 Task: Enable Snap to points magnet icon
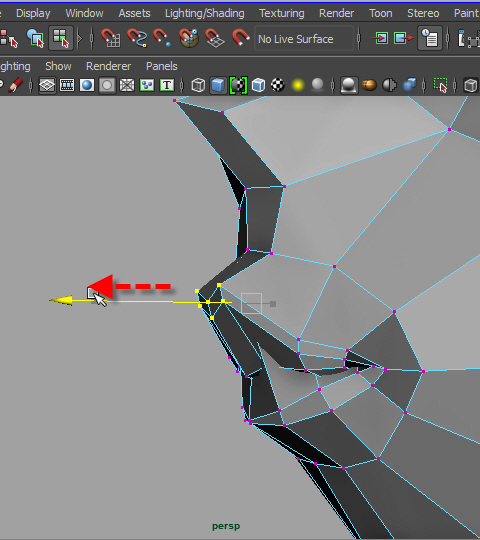162,38
